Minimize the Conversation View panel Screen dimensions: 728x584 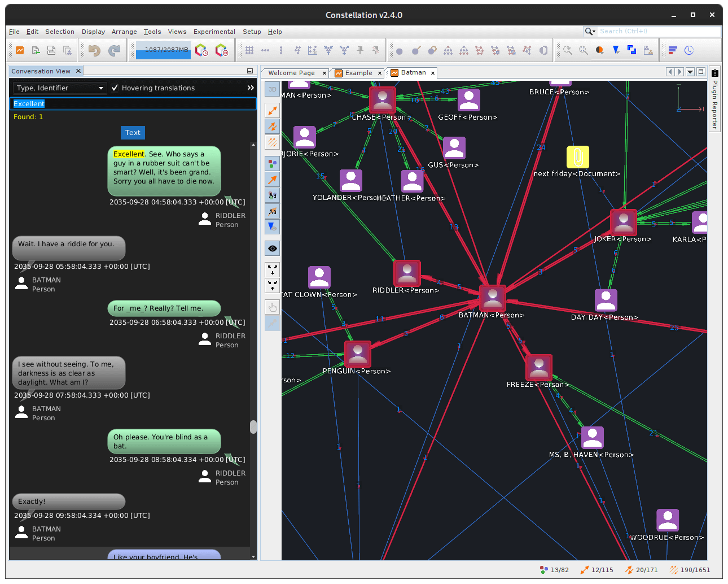coord(250,71)
